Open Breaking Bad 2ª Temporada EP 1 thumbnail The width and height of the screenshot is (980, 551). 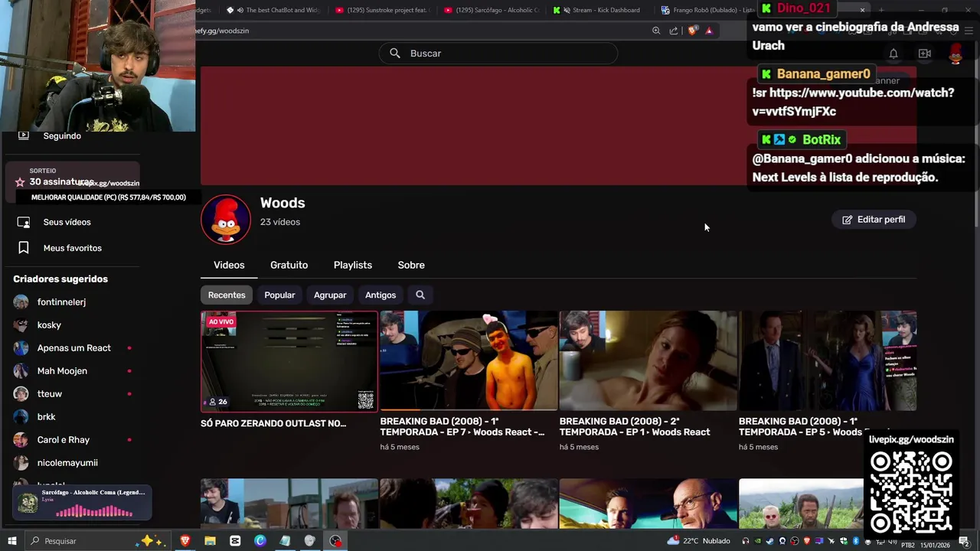pos(648,360)
